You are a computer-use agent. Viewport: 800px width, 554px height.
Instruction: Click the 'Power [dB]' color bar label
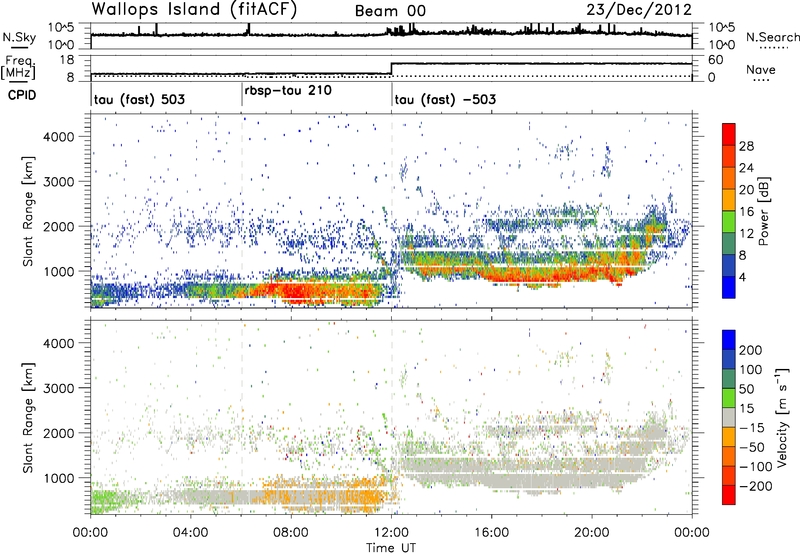pyautogui.click(x=764, y=211)
